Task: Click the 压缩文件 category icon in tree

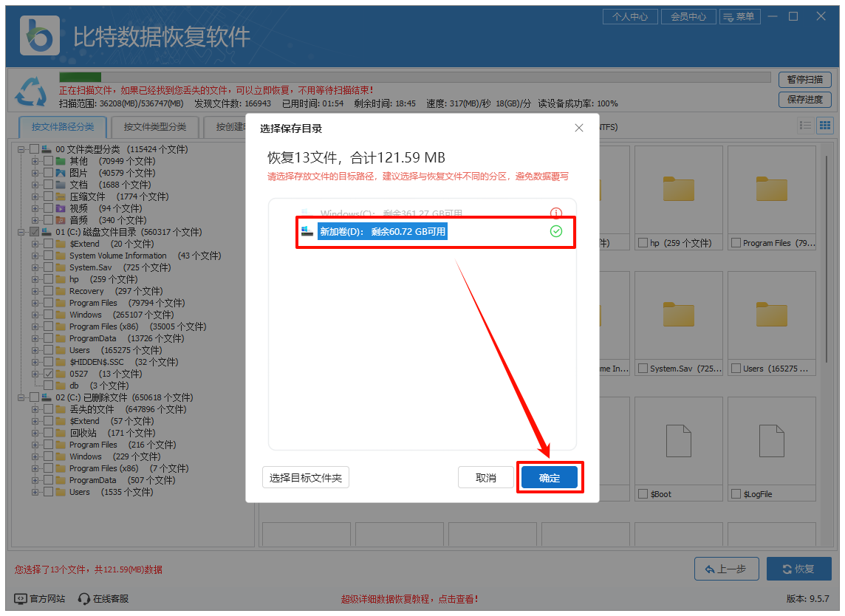Action: click(x=61, y=196)
